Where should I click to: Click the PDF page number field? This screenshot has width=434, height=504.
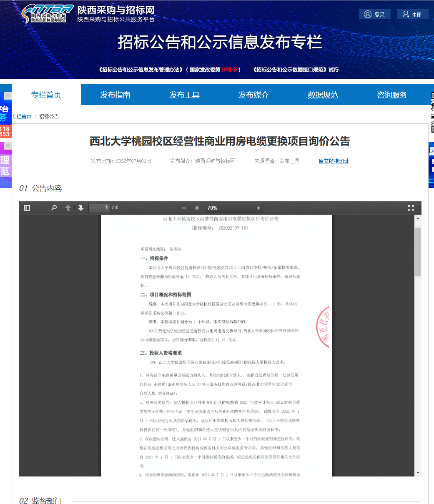click(x=100, y=208)
